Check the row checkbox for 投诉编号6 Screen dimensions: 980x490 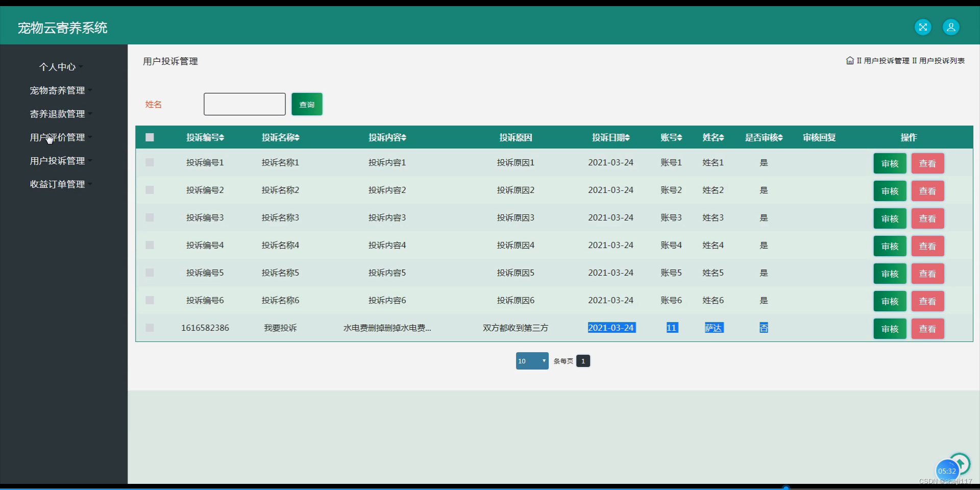(x=150, y=300)
